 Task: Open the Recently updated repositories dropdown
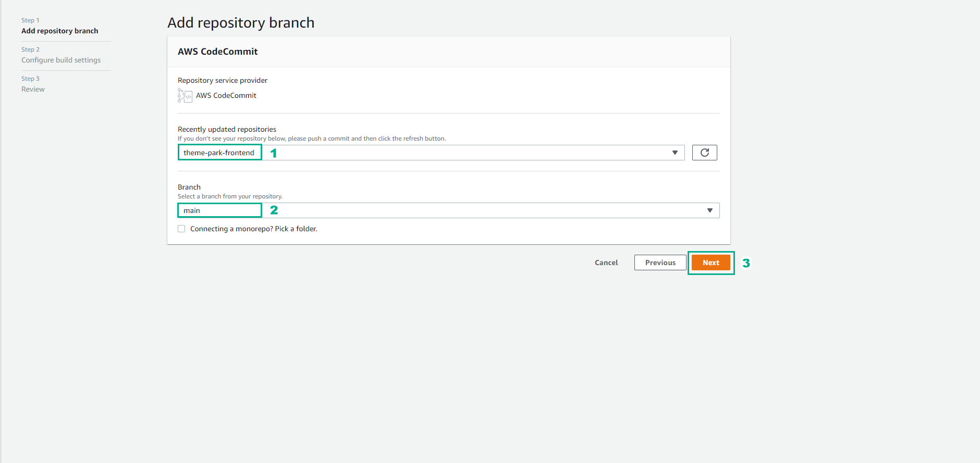point(431,153)
